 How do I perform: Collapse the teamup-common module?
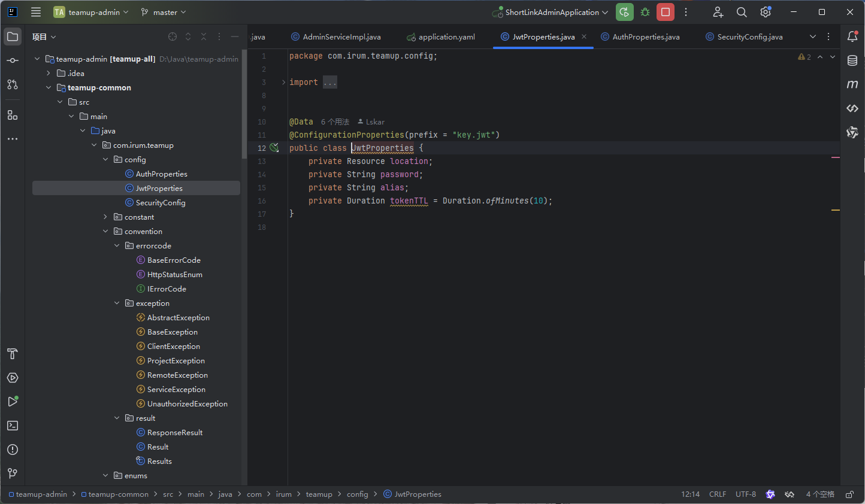pyautogui.click(x=49, y=87)
